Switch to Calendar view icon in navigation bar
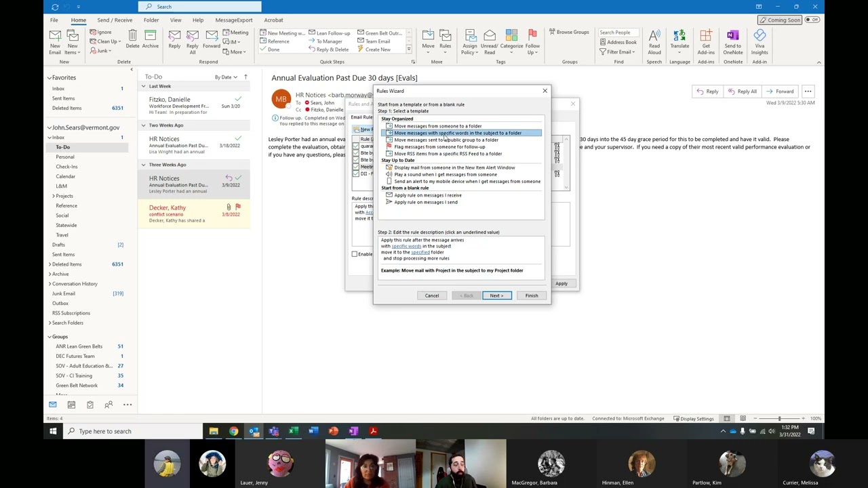The image size is (868, 488). [71, 405]
